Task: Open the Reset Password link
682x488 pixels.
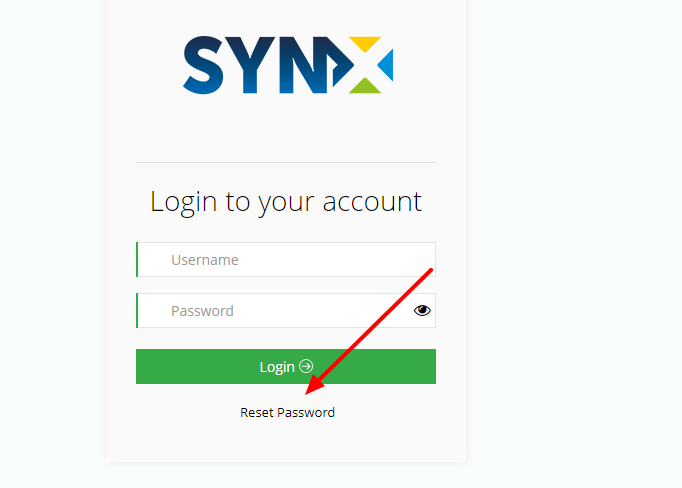Action: coord(288,412)
